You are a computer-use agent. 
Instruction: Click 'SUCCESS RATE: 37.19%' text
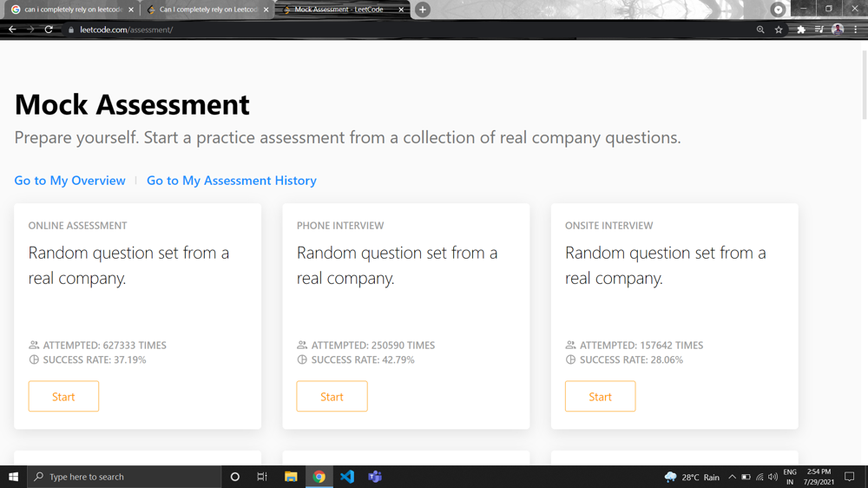tap(95, 359)
